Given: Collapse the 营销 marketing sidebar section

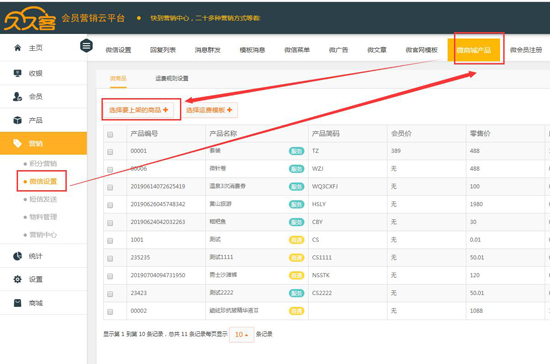Looking at the screenshot, I should coord(43,143).
